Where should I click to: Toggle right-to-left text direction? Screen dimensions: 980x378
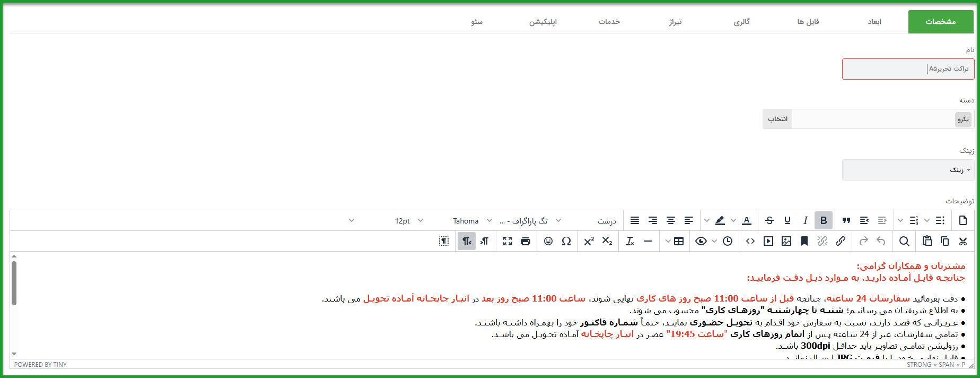point(467,241)
